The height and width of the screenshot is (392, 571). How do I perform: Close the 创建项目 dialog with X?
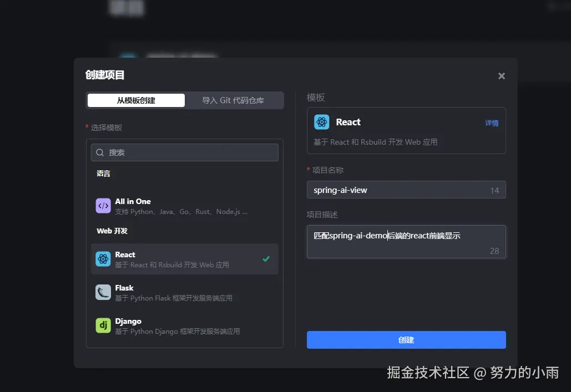pos(502,76)
